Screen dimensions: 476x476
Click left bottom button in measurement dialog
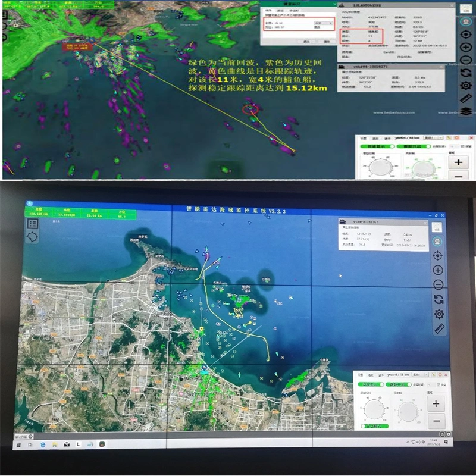tap(306, 42)
